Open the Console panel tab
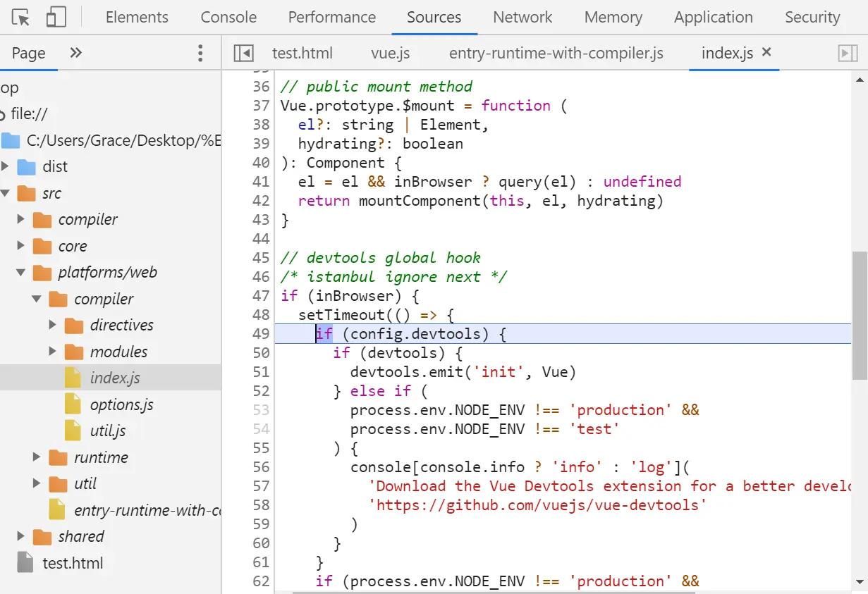The width and height of the screenshot is (868, 594). [228, 18]
